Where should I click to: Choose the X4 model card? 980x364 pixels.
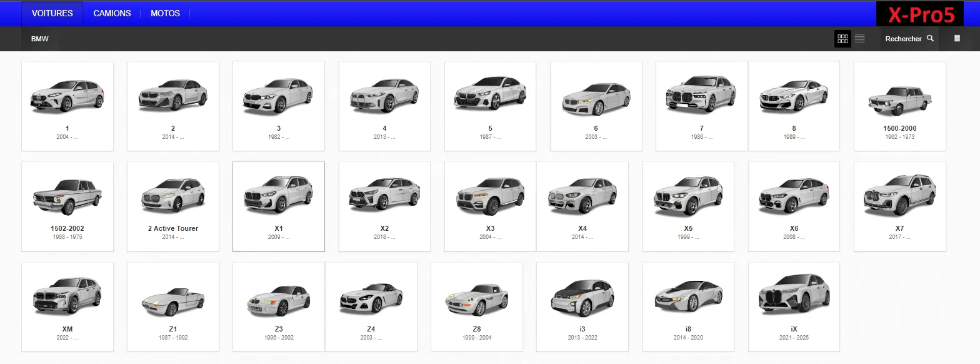582,206
